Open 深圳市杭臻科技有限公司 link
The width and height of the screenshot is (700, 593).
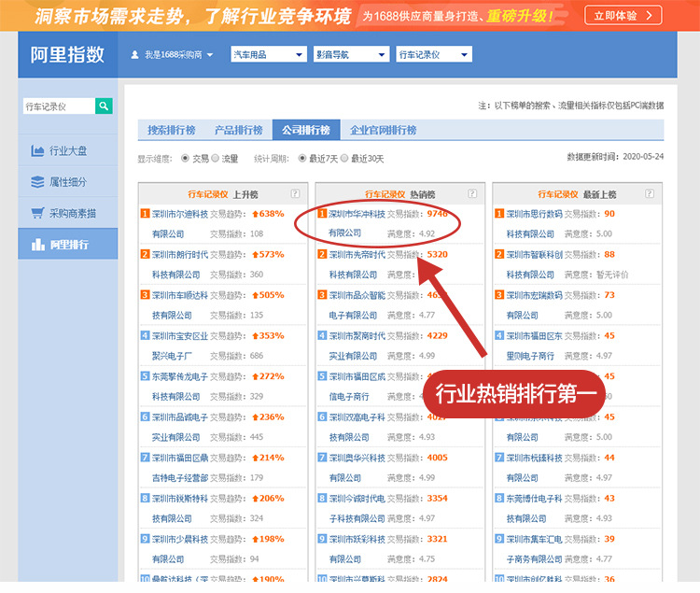534,468
